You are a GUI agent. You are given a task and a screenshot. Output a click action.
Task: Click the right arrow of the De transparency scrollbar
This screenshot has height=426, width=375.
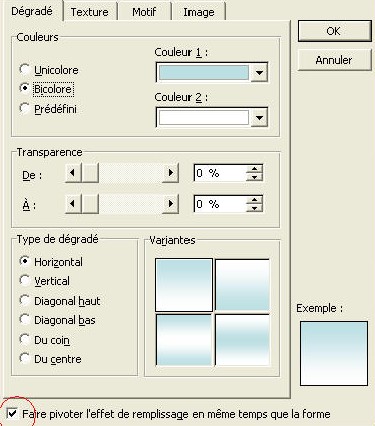(x=171, y=173)
